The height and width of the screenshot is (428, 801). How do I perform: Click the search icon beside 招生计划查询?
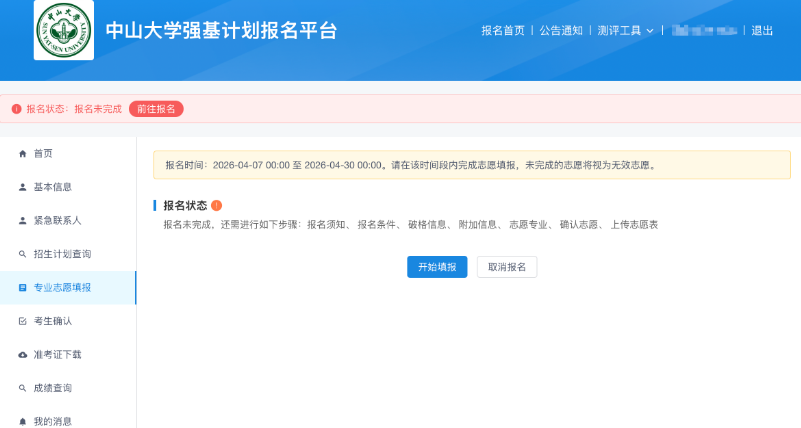point(23,254)
